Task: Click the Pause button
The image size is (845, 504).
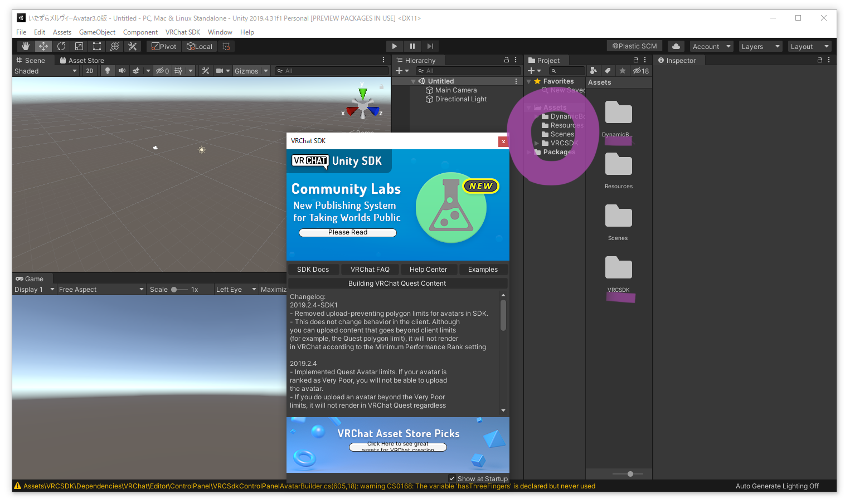Action: click(412, 46)
